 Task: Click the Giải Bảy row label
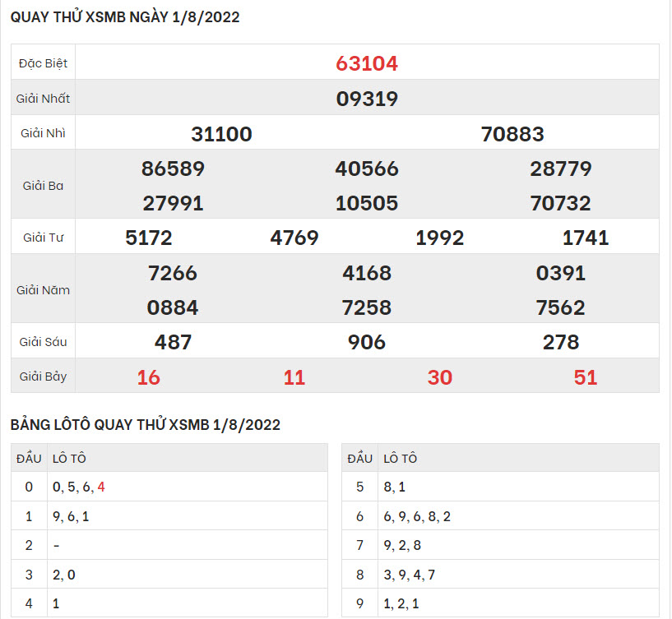pyautogui.click(x=44, y=377)
